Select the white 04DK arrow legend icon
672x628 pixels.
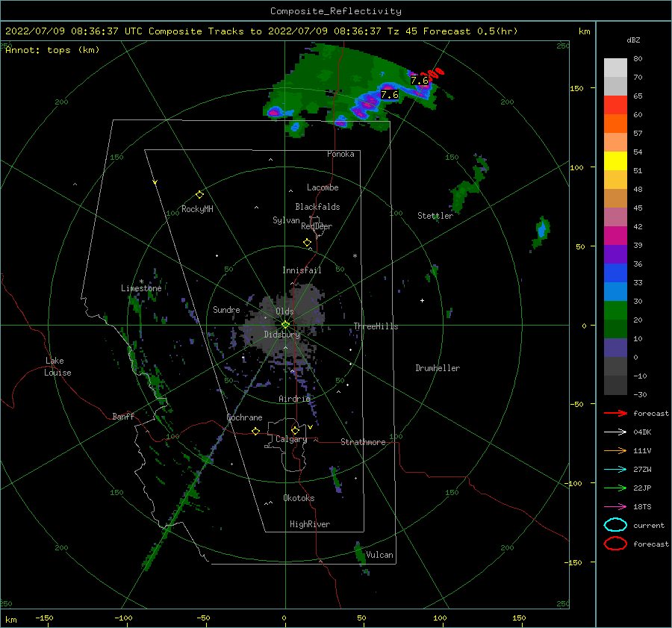pyautogui.click(x=615, y=432)
